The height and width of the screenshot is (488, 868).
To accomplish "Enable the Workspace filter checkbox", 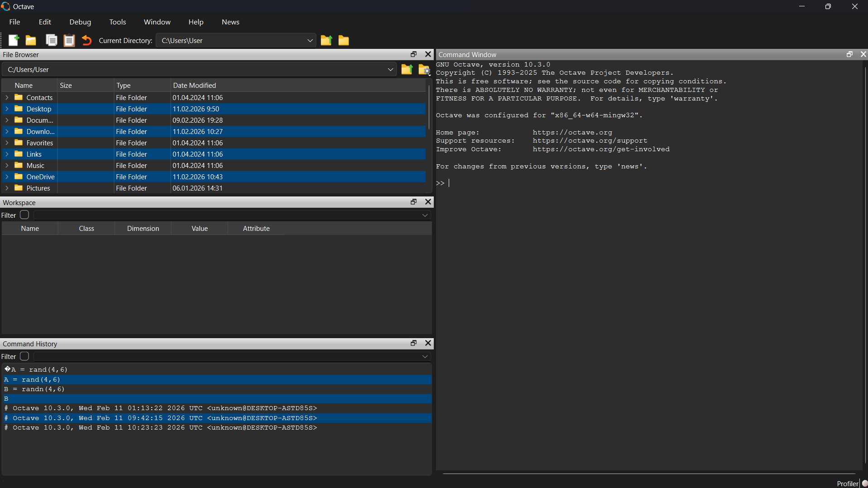I will [24, 215].
